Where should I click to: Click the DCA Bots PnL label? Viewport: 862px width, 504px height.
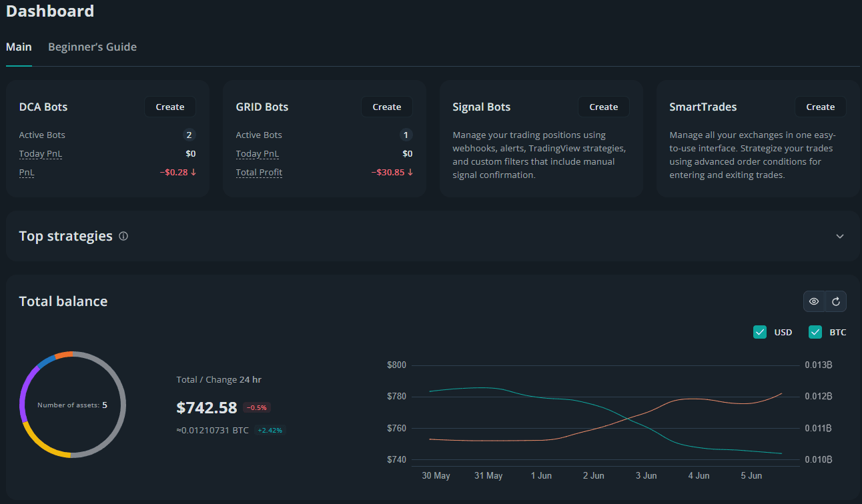[27, 173]
